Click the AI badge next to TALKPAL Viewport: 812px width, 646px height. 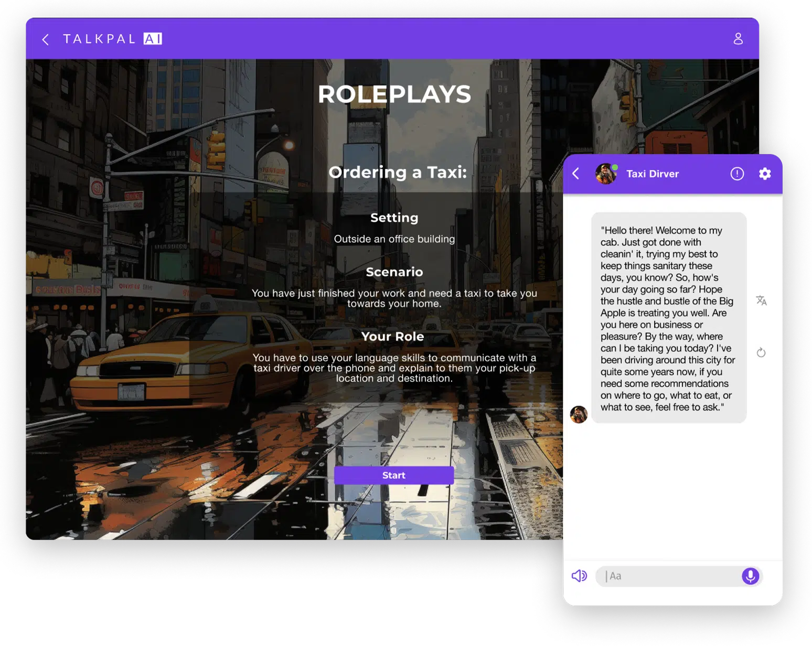pyautogui.click(x=153, y=38)
